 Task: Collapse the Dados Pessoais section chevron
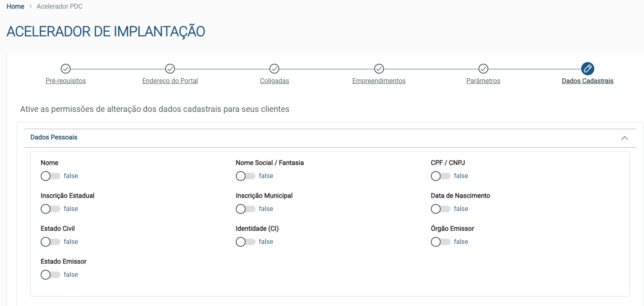[625, 138]
